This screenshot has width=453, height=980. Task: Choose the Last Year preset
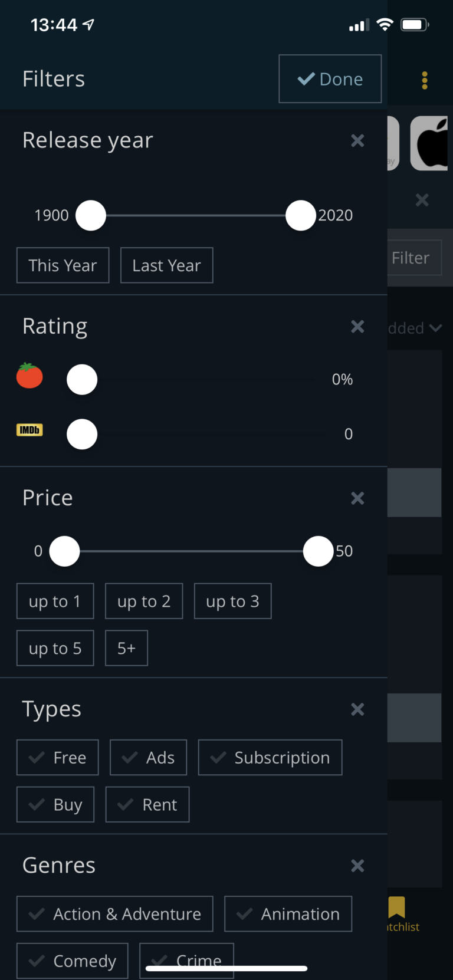click(x=166, y=265)
